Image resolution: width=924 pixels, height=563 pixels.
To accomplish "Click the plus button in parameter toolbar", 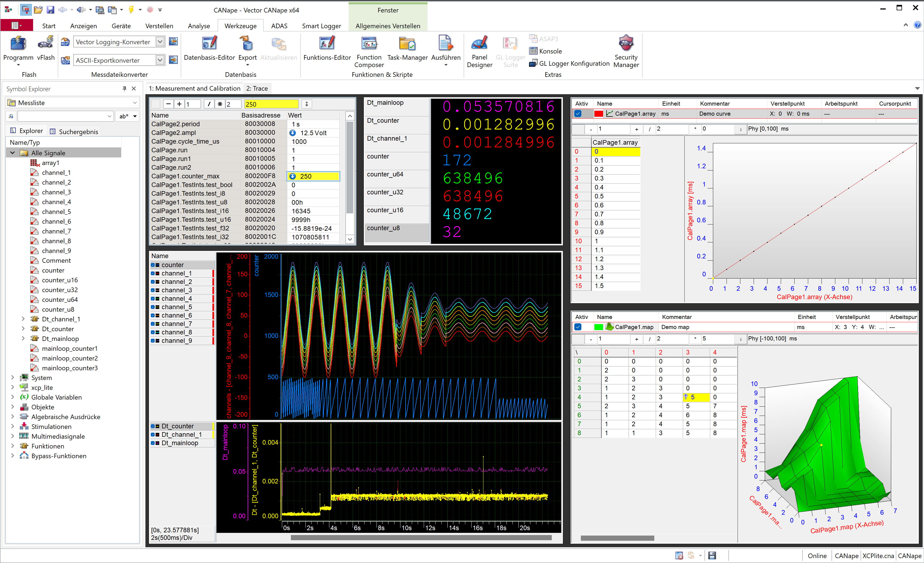I will (x=179, y=104).
